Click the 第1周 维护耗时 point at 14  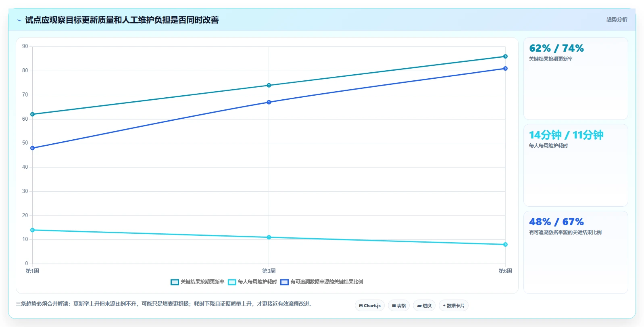pos(33,230)
